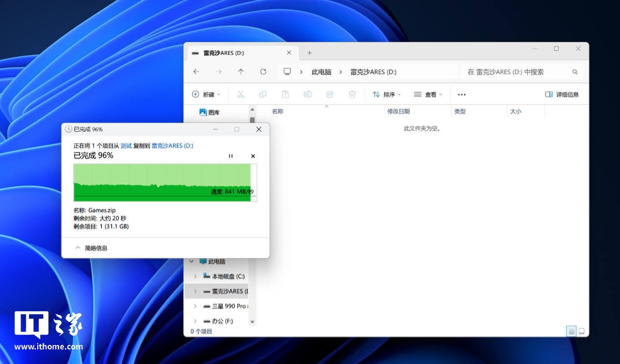The width and height of the screenshot is (620, 364).
Task: Open the 查看 view menu
Action: click(428, 94)
